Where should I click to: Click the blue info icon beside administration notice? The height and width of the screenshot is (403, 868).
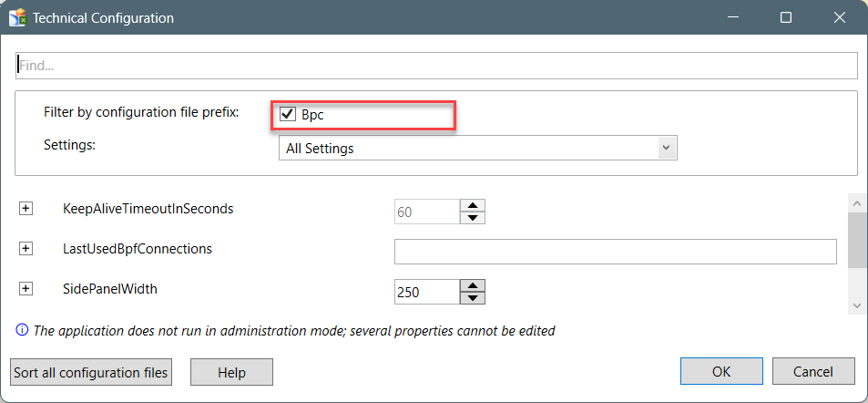tap(22, 331)
